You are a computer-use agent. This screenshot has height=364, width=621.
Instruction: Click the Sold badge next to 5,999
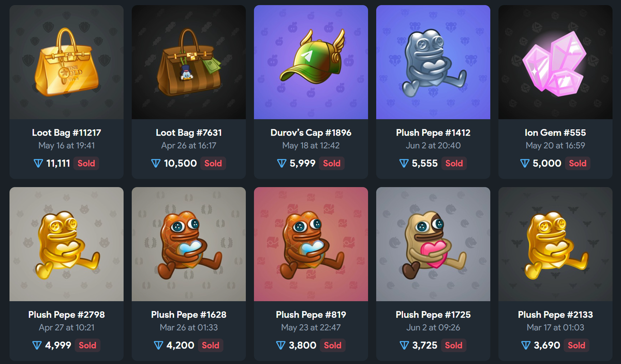pos(332,163)
